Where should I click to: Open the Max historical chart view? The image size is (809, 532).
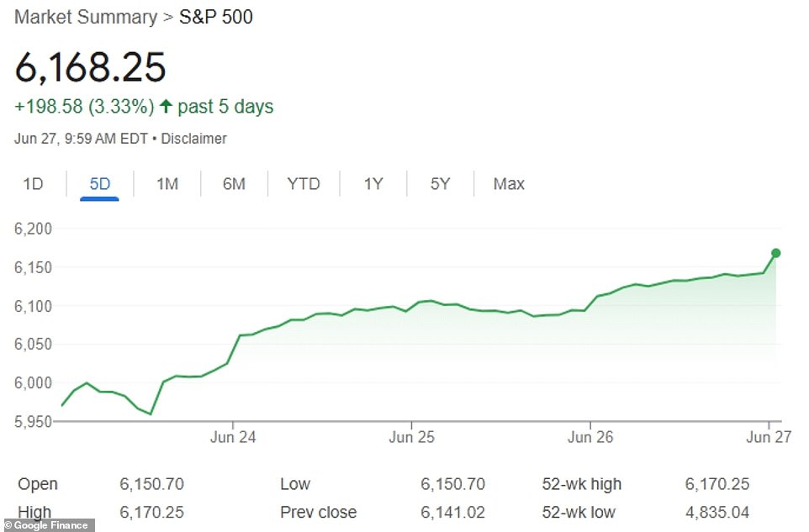(x=508, y=183)
